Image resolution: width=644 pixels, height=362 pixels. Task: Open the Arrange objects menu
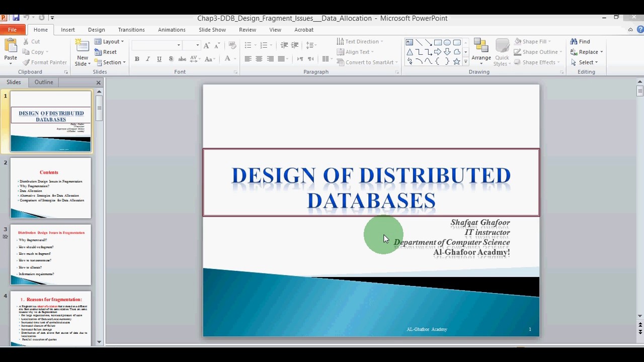coord(481,52)
